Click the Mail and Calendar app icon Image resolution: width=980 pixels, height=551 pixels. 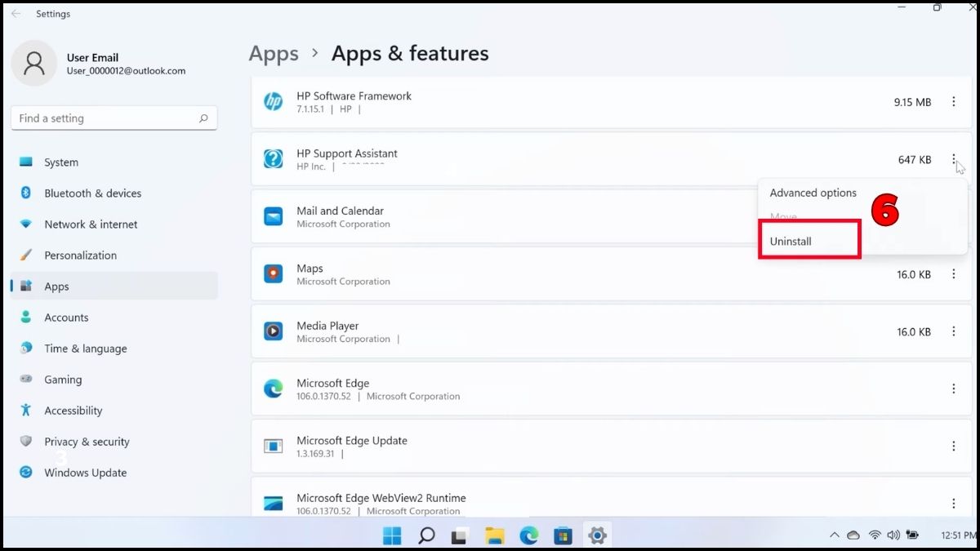tap(273, 216)
